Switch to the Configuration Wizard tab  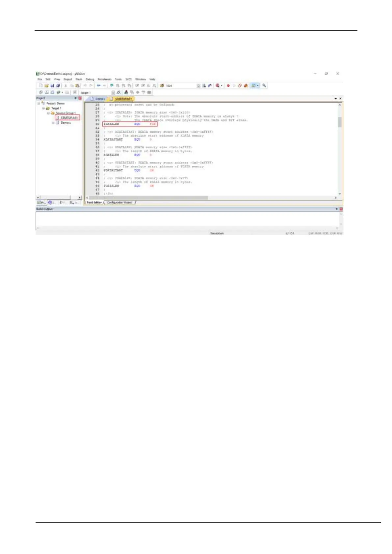[x=119, y=203]
